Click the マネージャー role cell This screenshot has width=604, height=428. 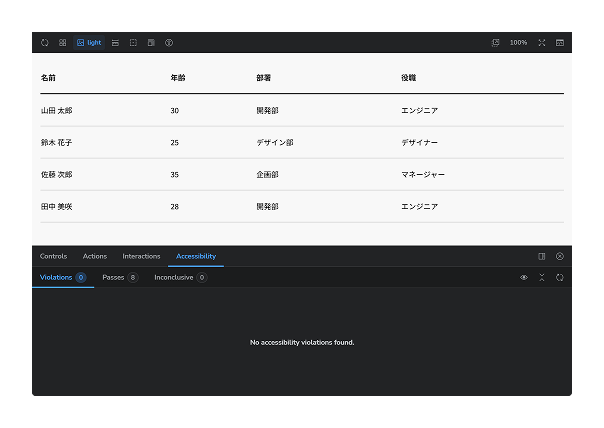click(423, 175)
